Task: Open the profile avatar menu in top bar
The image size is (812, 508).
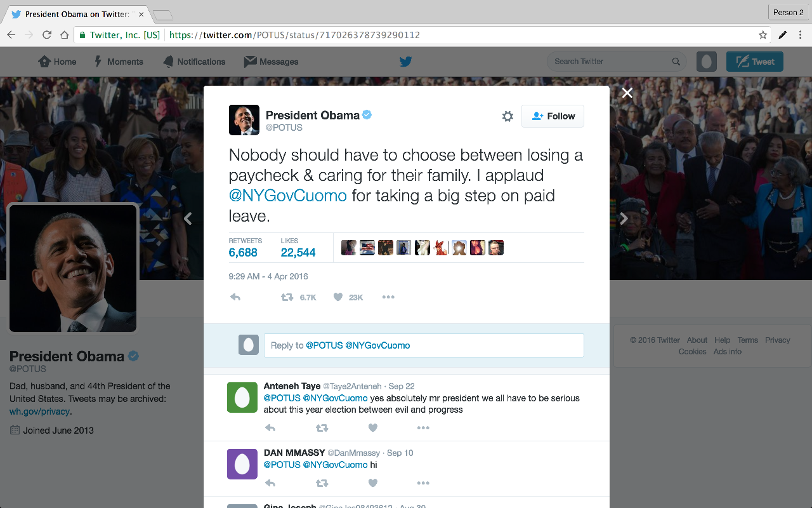Action: coord(706,62)
